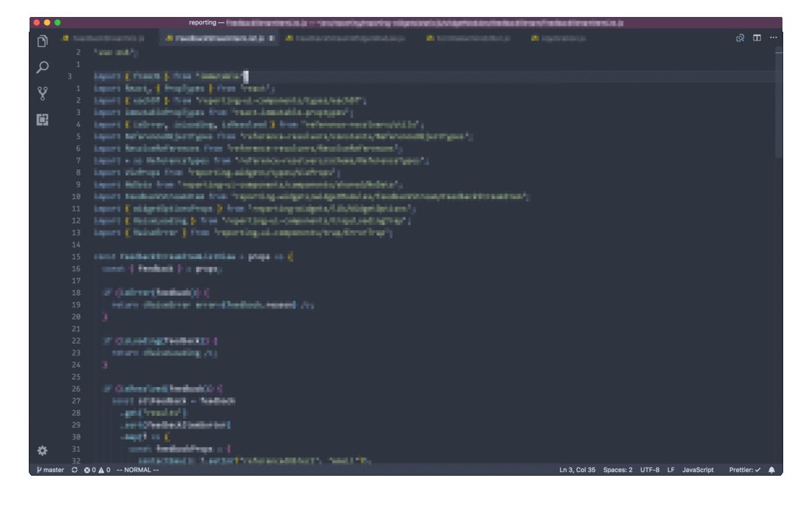Open the Search panel
Screen dimensions: 812x517
[42, 66]
